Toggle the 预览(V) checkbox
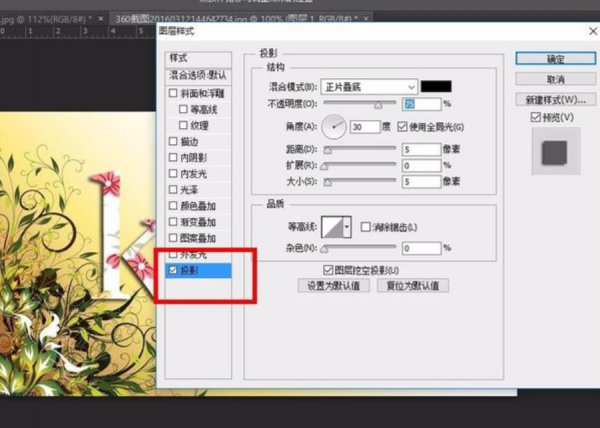Image resolution: width=600 pixels, height=428 pixels. click(536, 117)
